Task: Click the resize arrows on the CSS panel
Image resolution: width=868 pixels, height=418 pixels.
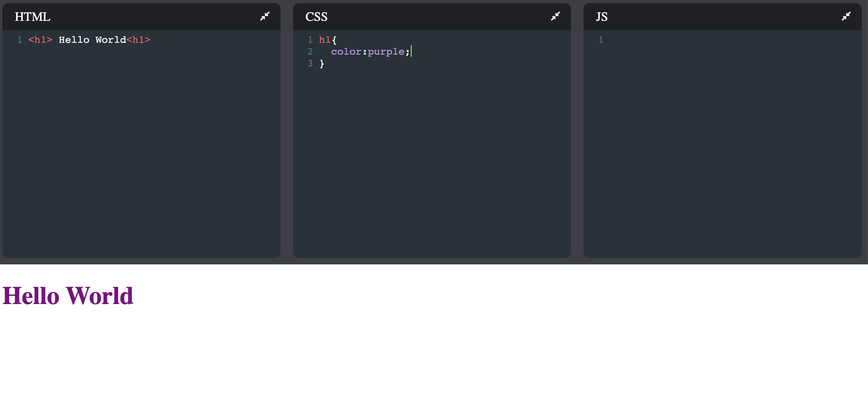Action: (x=555, y=16)
